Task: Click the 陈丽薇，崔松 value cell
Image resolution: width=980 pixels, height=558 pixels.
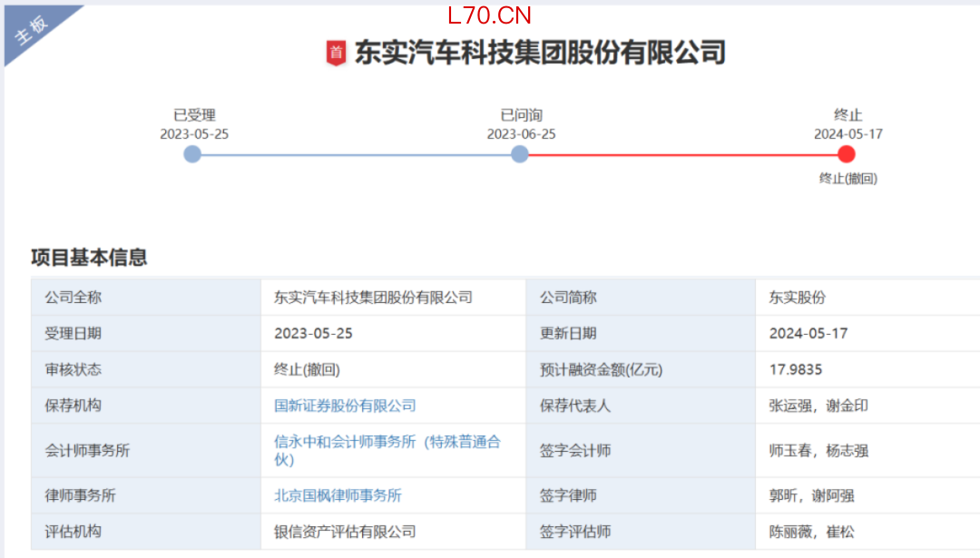Action: click(x=868, y=532)
